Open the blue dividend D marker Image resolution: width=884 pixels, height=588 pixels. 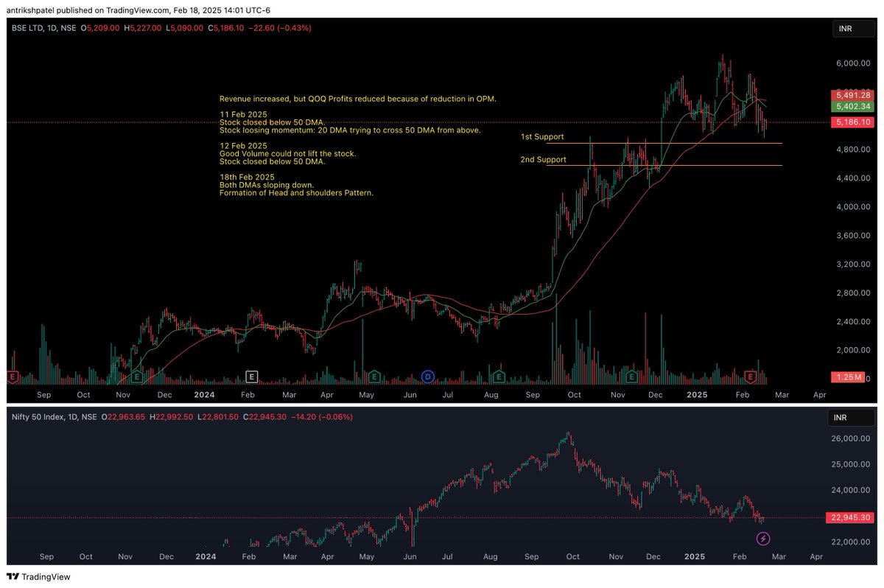(x=428, y=377)
